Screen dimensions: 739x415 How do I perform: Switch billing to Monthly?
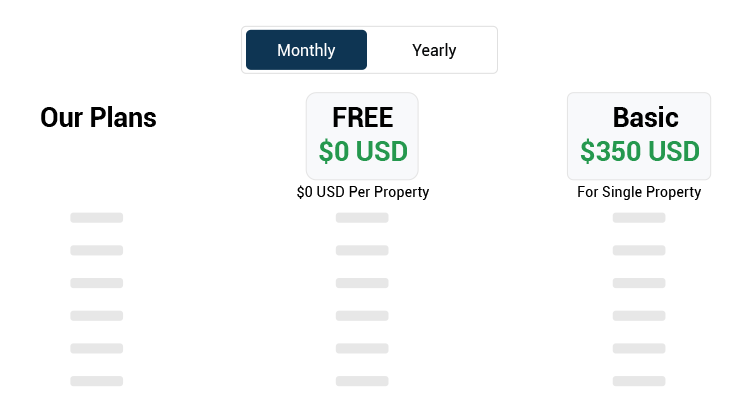click(x=306, y=50)
